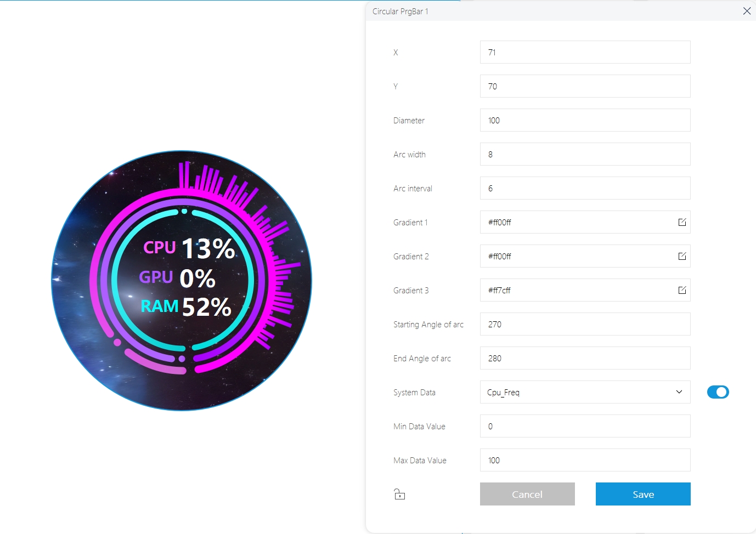Cancel the progress bar changes
The width and height of the screenshot is (756, 534).
(x=527, y=494)
